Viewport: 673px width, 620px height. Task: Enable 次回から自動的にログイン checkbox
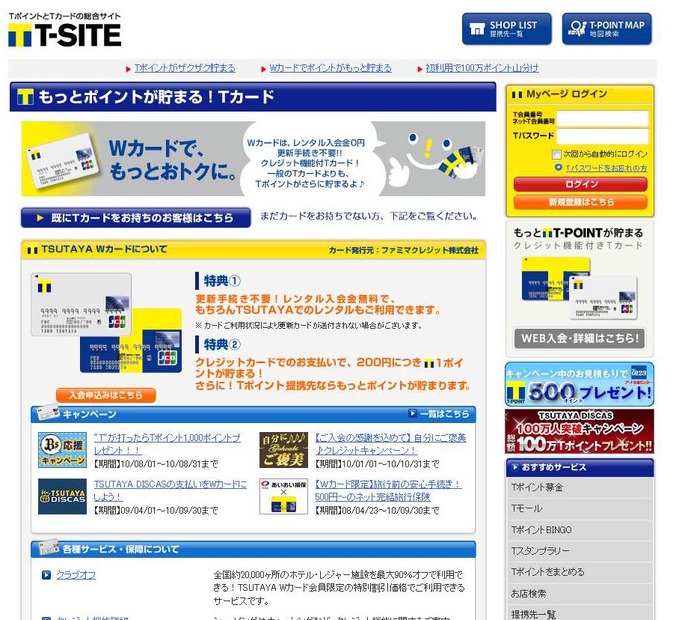(x=557, y=154)
